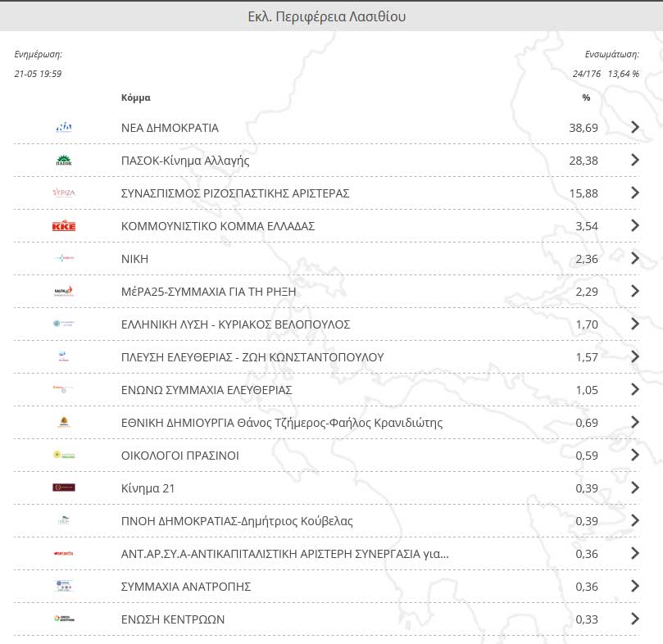Viewport: 663px width, 644px height.
Task: Click the Oikologoi Prasinoi logo
Action: (64, 455)
